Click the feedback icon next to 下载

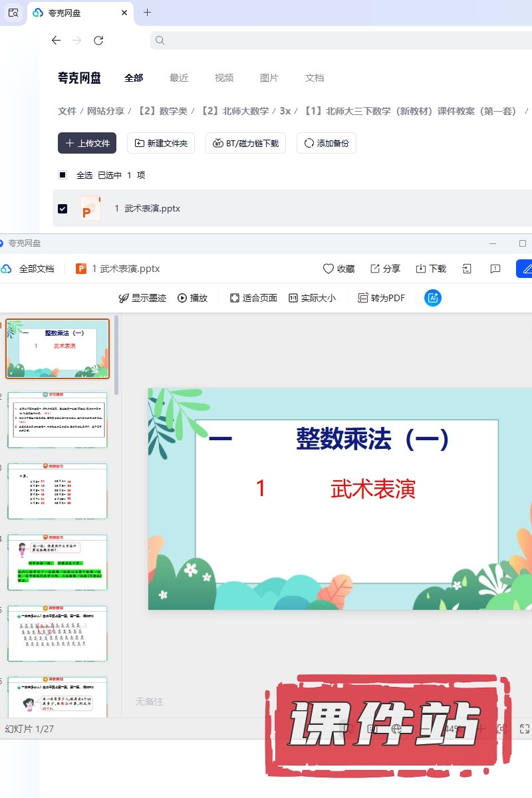pyautogui.click(x=495, y=269)
